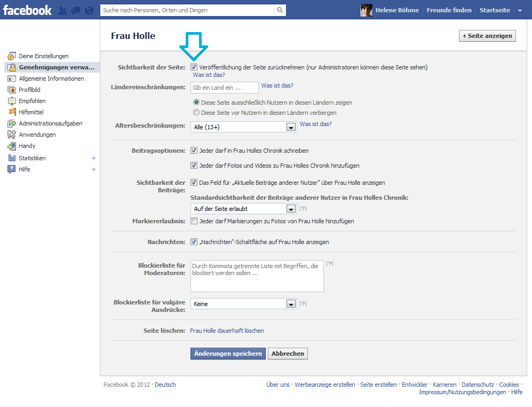The image size is (532, 407).
Task: Click the Hilfsmittel sidebar icon
Action: [12, 112]
